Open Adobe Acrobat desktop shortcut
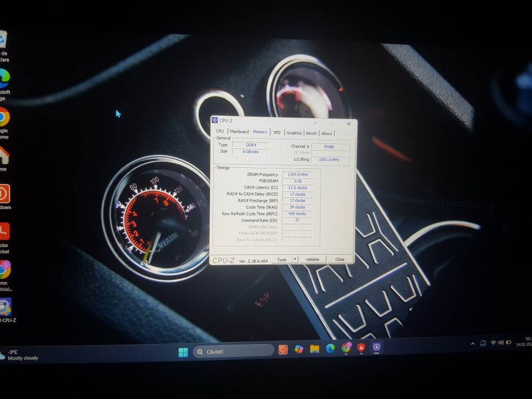Viewport: 532px width, 399px height. click(5, 238)
